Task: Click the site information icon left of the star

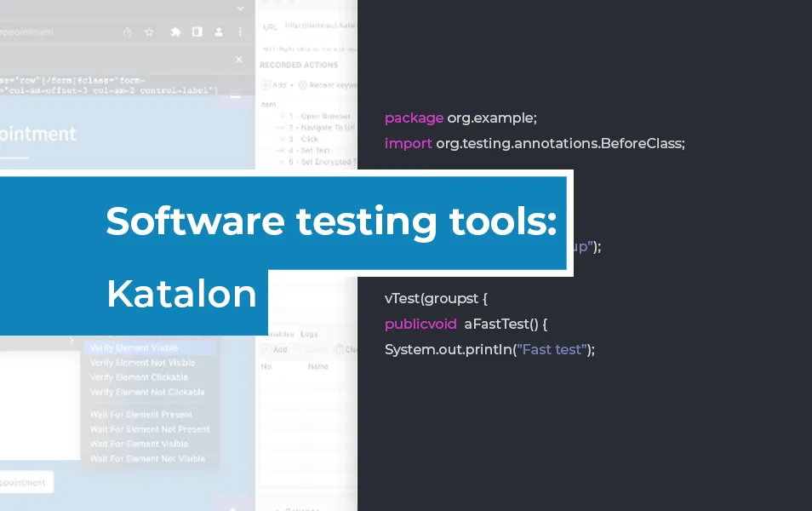Action: [x=128, y=31]
